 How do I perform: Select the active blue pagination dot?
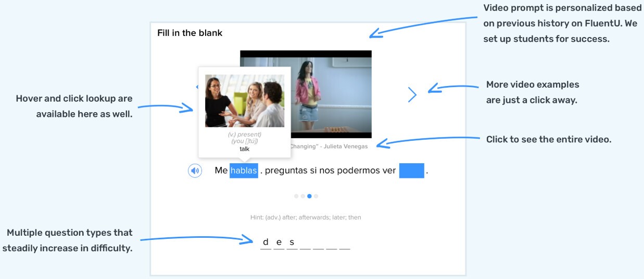pos(309,197)
